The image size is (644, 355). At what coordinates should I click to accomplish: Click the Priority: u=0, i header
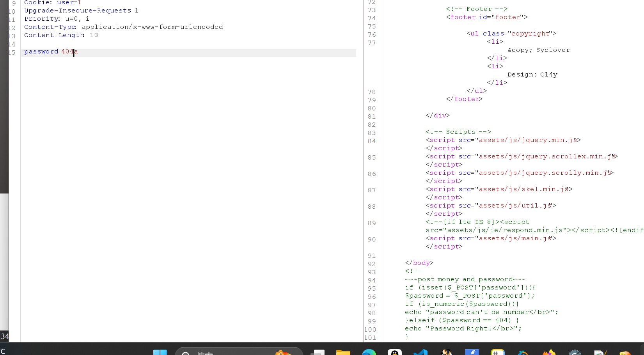pyautogui.click(x=57, y=19)
